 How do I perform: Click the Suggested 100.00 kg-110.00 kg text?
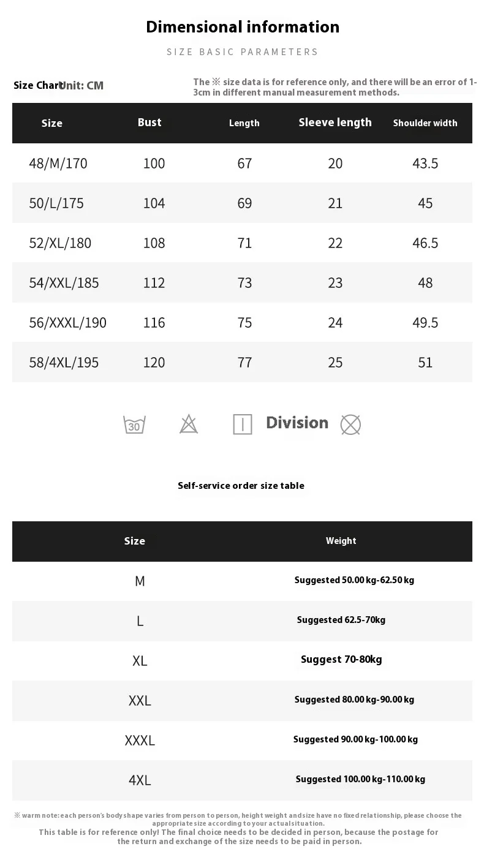360,779
